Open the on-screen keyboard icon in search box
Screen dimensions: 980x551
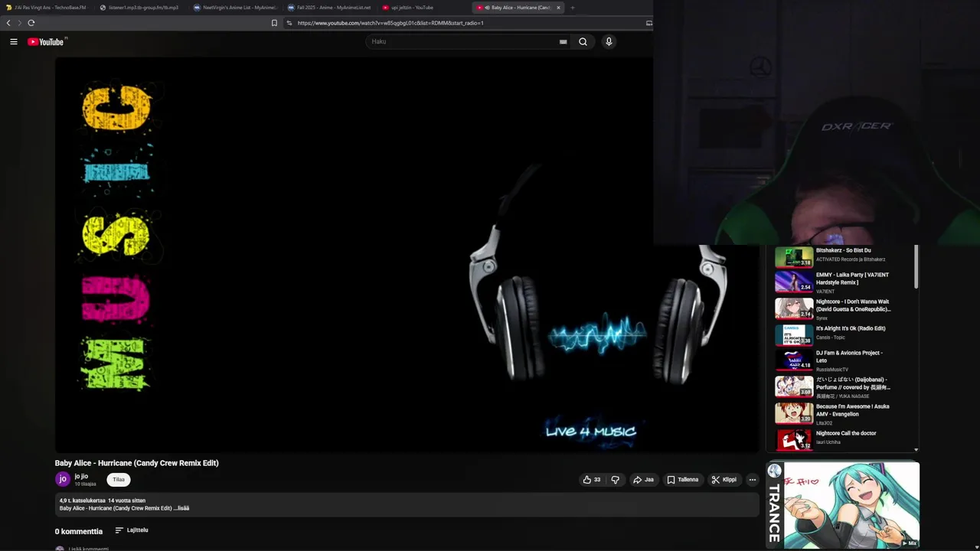click(563, 42)
